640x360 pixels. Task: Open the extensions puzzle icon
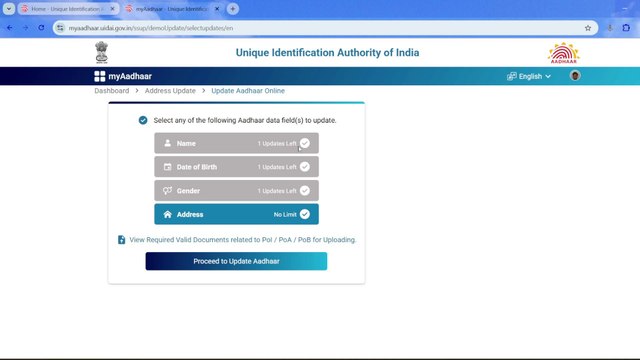(x=626, y=28)
